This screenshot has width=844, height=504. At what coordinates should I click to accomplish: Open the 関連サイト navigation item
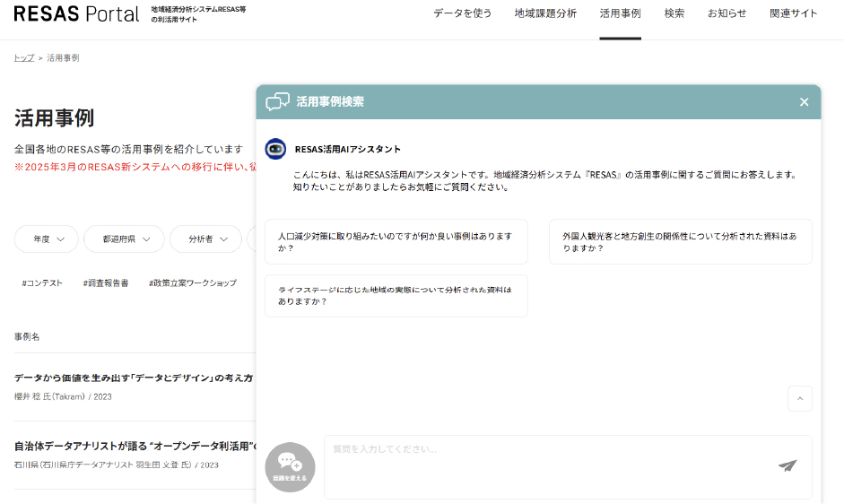pyautogui.click(x=794, y=13)
